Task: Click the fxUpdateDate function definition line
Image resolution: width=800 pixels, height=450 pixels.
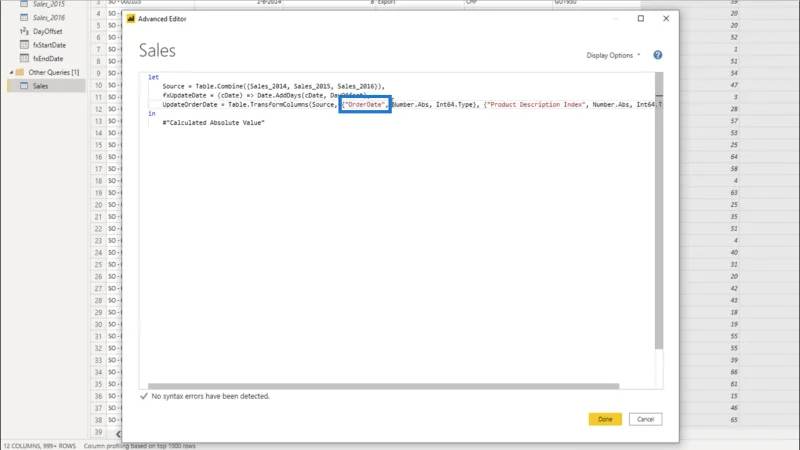Action: [264, 95]
